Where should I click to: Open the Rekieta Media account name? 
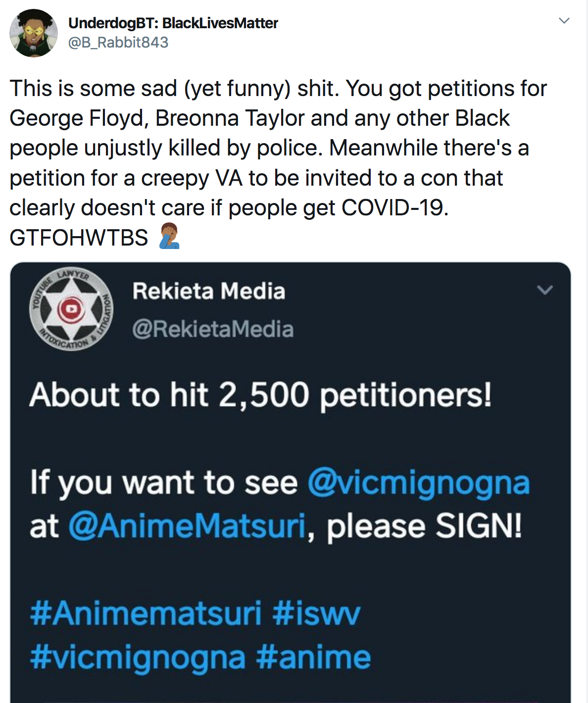point(209,291)
